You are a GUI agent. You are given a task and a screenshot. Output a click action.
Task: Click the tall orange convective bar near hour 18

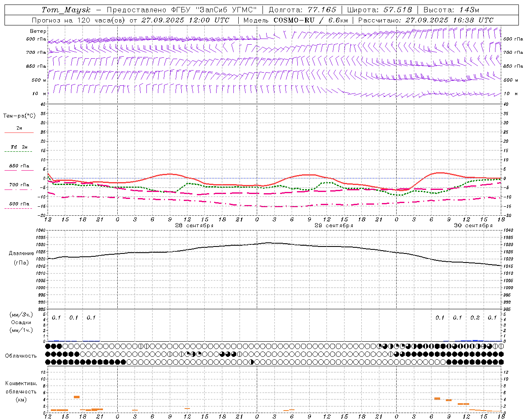click(77, 397)
